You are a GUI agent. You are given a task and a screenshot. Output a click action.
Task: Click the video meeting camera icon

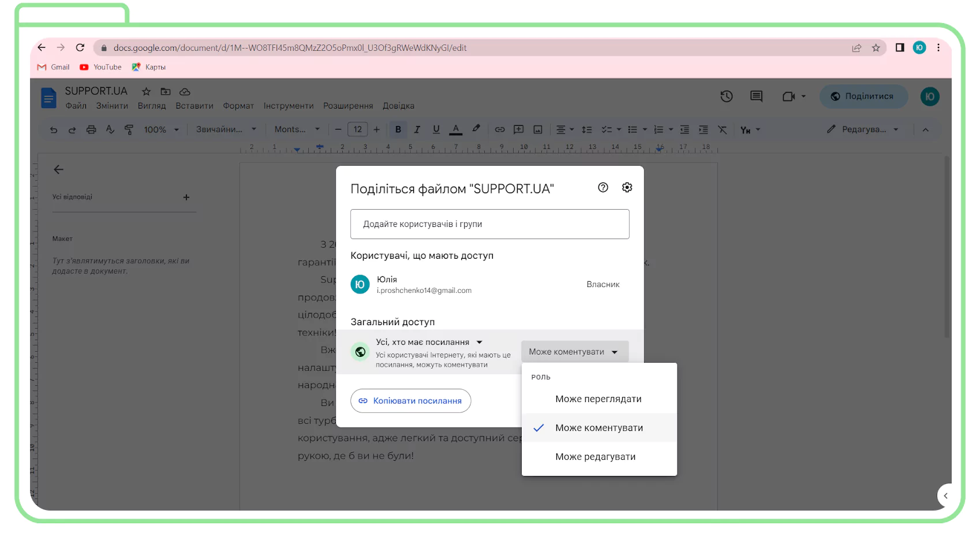pyautogui.click(x=788, y=96)
